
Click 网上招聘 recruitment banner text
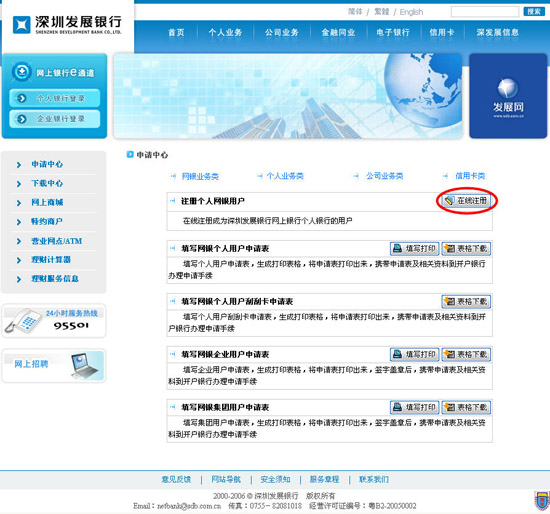point(31,364)
